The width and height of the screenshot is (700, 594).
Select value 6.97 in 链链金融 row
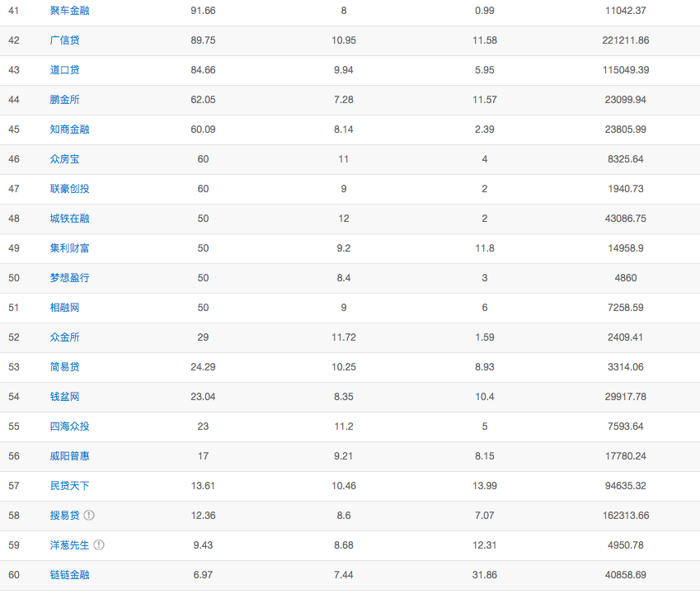click(203, 575)
